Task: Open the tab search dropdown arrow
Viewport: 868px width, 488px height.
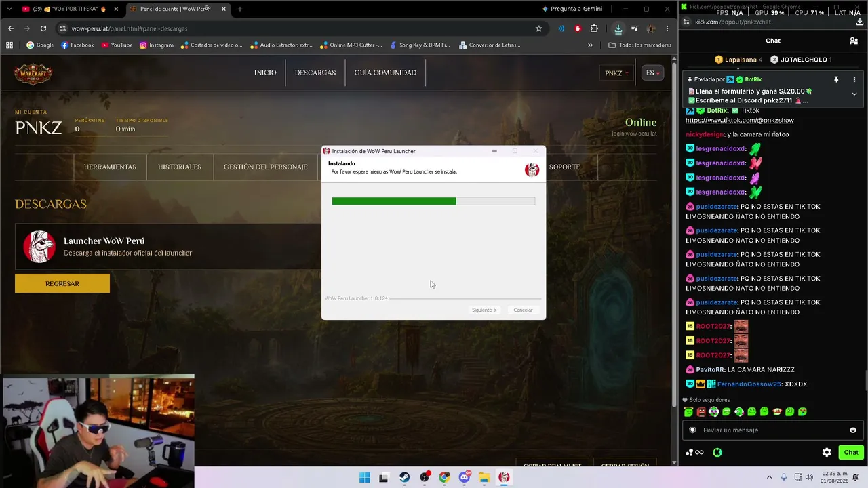Action: [x=9, y=9]
